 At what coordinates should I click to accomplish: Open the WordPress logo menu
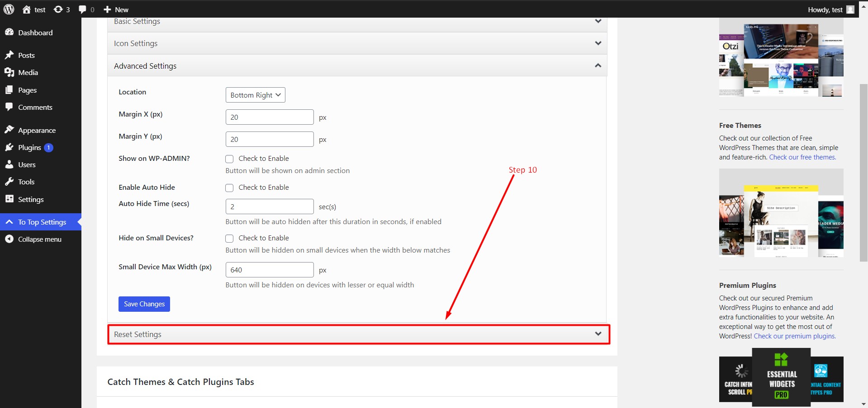(9, 9)
